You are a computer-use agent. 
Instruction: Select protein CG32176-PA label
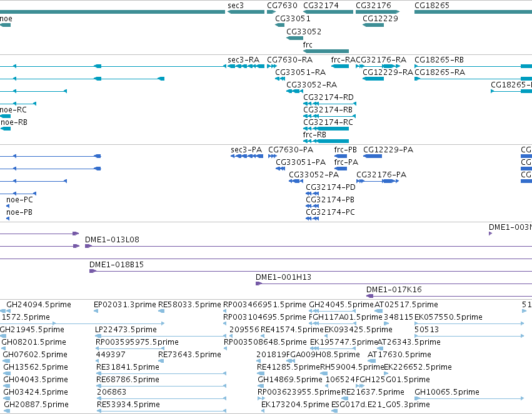tap(381, 175)
